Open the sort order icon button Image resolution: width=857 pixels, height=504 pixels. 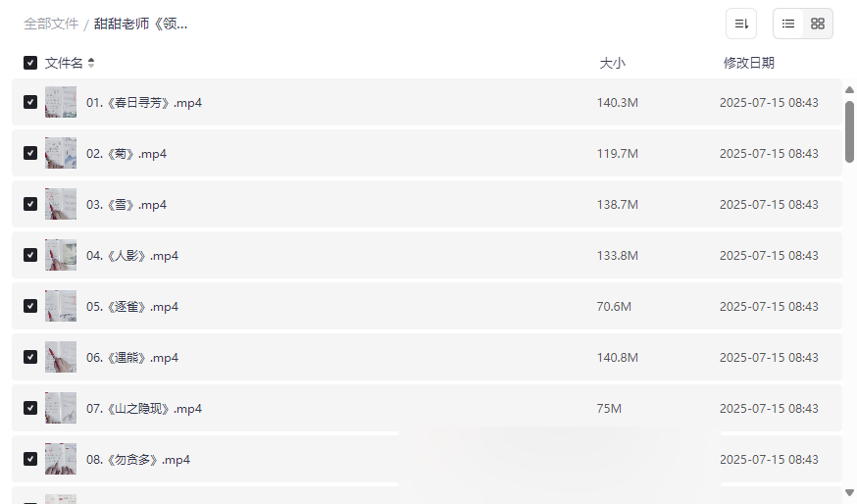pyautogui.click(x=741, y=24)
